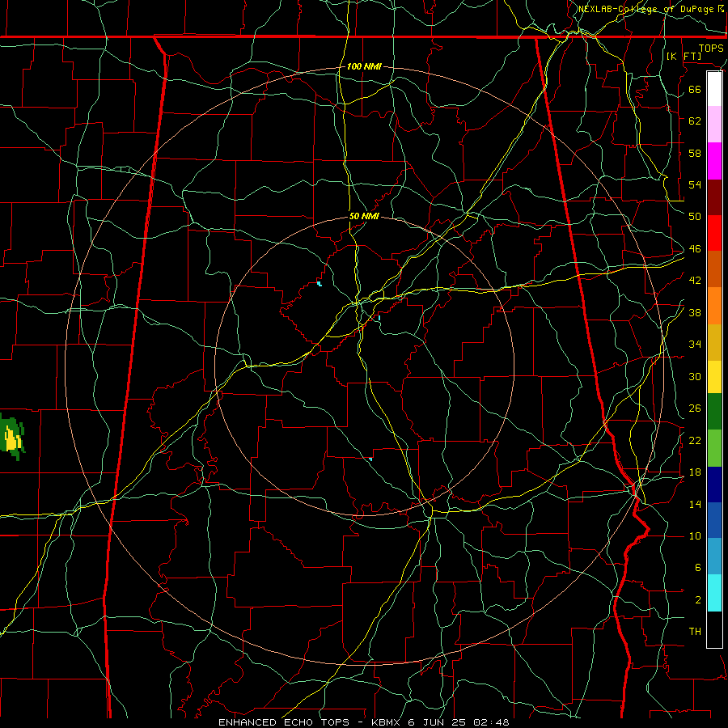Screen dimensions: 728x728
Task: Click the '[K FT]' units label
Action: click(684, 56)
